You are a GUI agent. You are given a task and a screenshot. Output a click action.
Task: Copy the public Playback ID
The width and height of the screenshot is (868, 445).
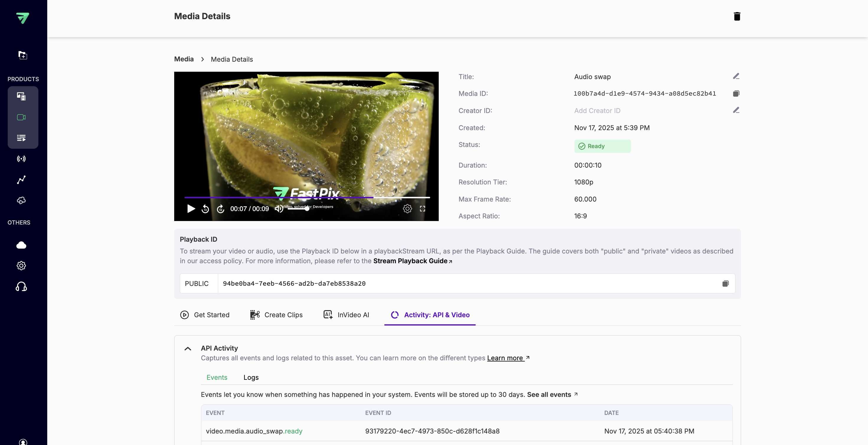pyautogui.click(x=725, y=284)
